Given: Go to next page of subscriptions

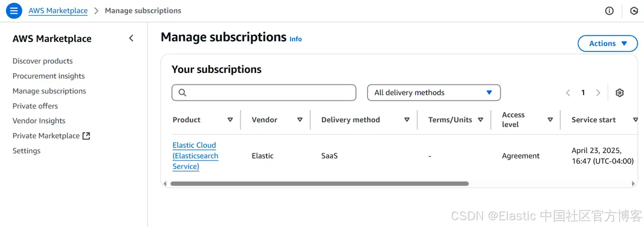Looking at the screenshot, I should [x=598, y=93].
